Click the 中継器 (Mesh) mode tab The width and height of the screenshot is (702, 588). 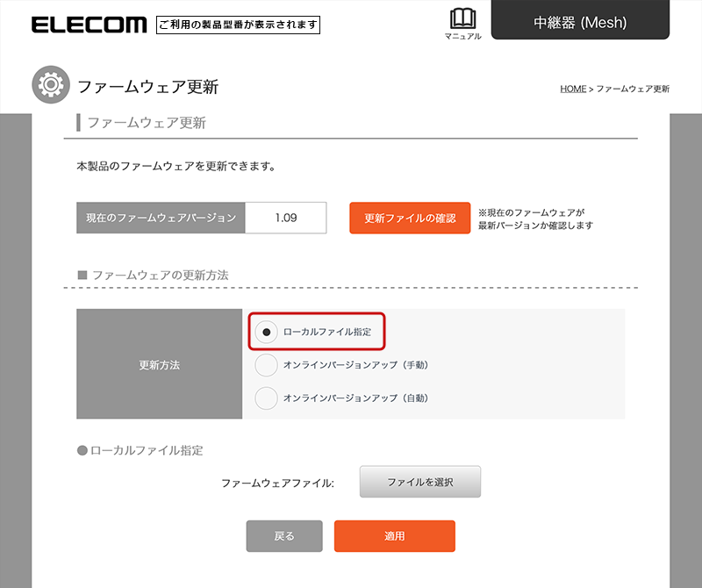coord(580,19)
